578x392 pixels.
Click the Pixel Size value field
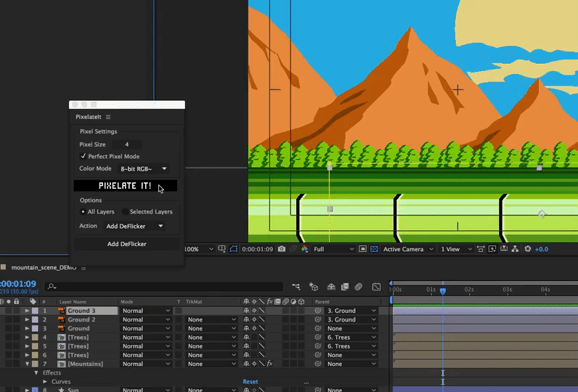click(127, 144)
